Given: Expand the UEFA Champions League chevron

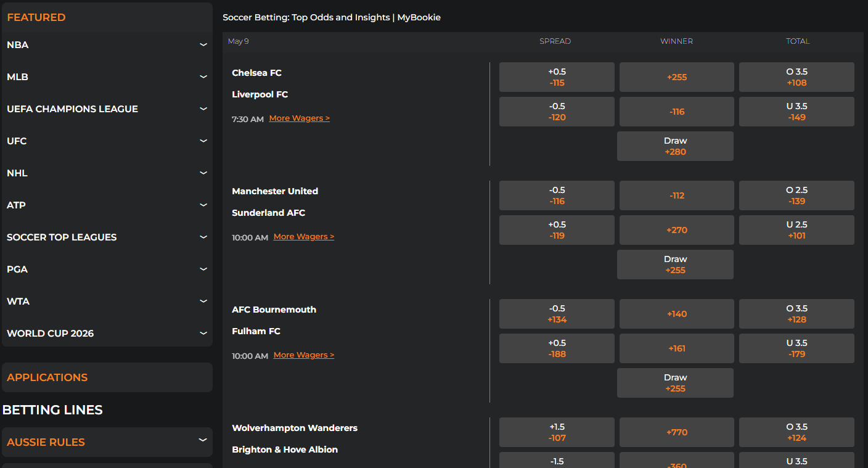Looking at the screenshot, I should pyautogui.click(x=203, y=109).
